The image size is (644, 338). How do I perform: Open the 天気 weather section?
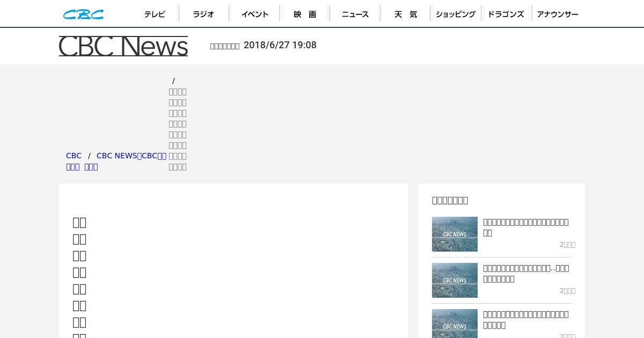coord(405,14)
